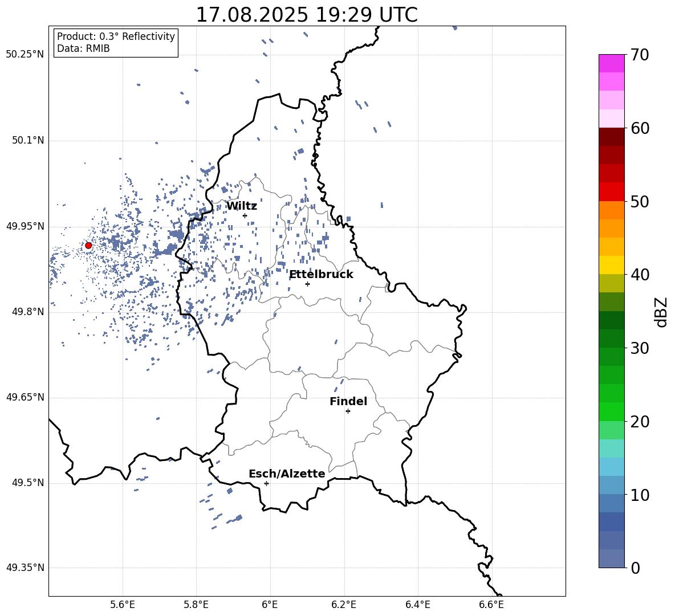Click the 49.8°N latitude label

pyautogui.click(x=28, y=312)
